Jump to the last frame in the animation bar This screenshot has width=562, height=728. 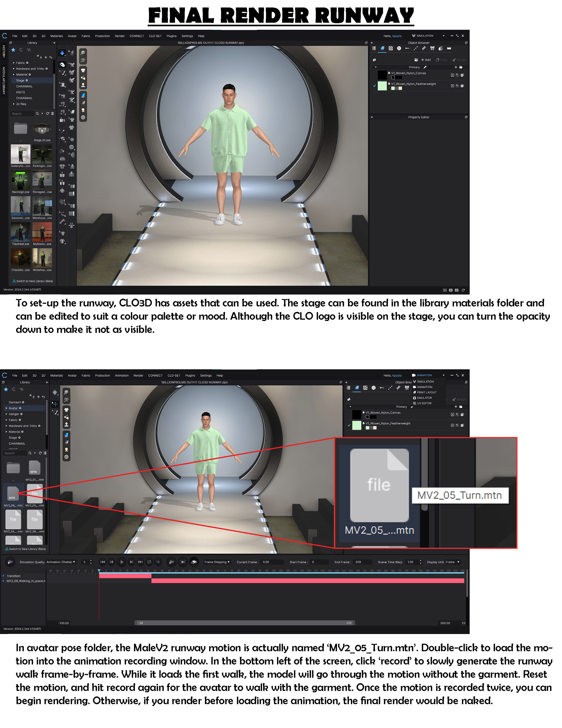[140, 562]
